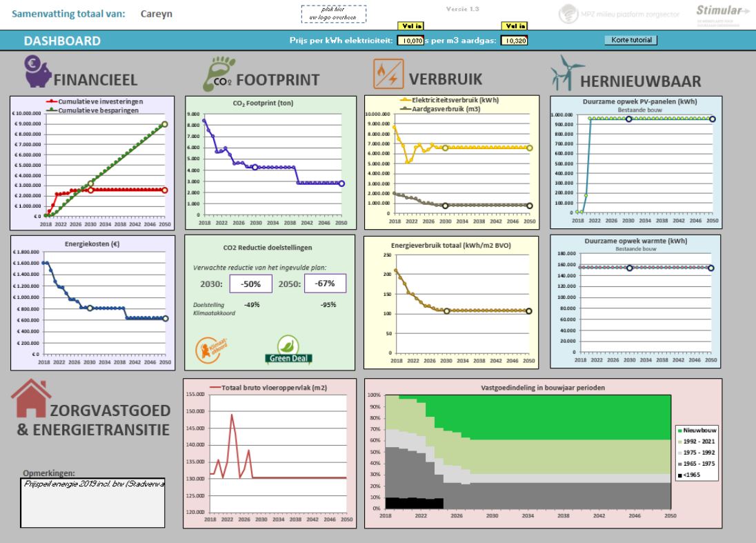Open the Korte tutorial button
Screen dimensions: 756x543
coord(630,40)
